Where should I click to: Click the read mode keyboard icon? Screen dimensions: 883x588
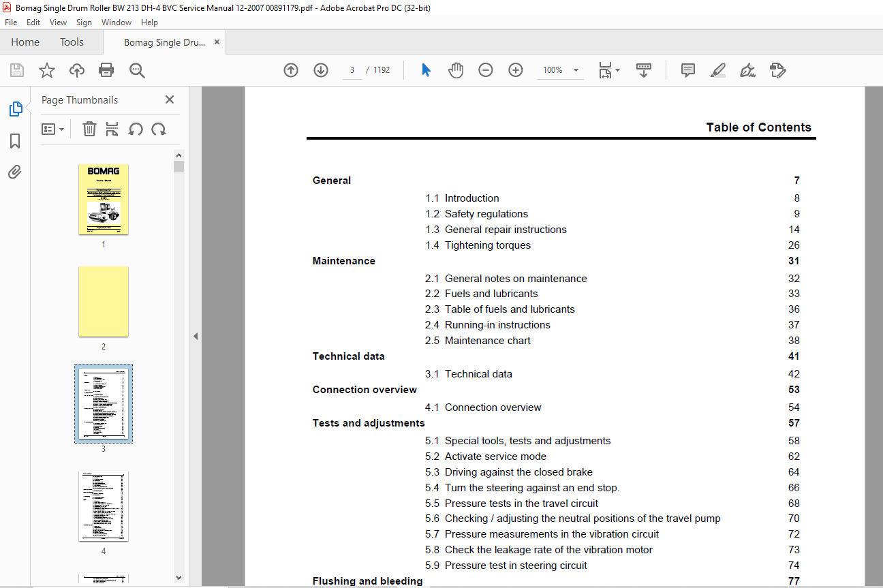[644, 70]
